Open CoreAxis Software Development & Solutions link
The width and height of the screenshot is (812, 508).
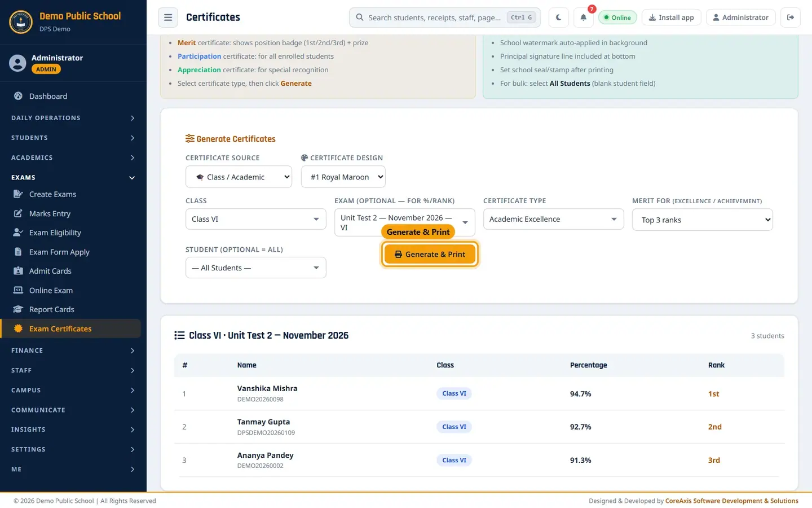[x=732, y=501]
